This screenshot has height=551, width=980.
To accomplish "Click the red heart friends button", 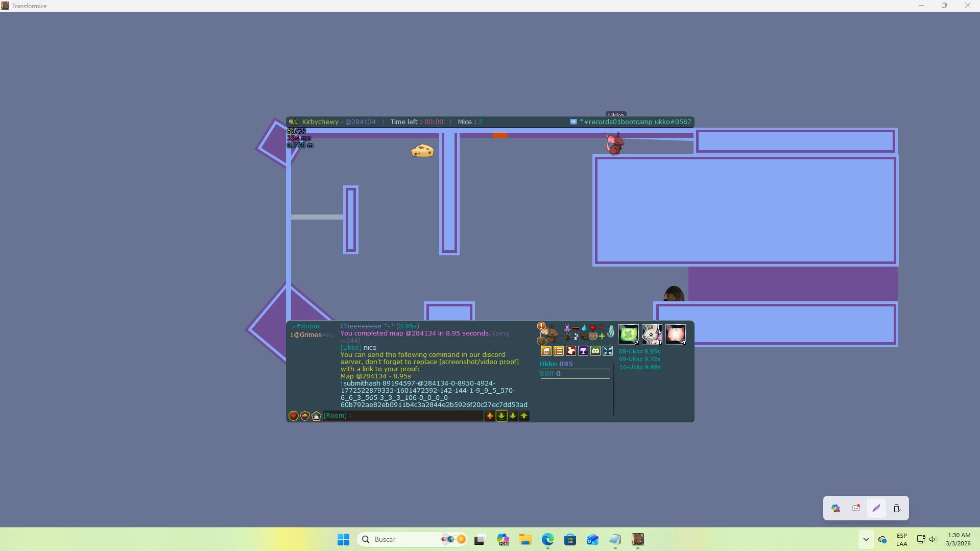I will click(x=294, y=416).
